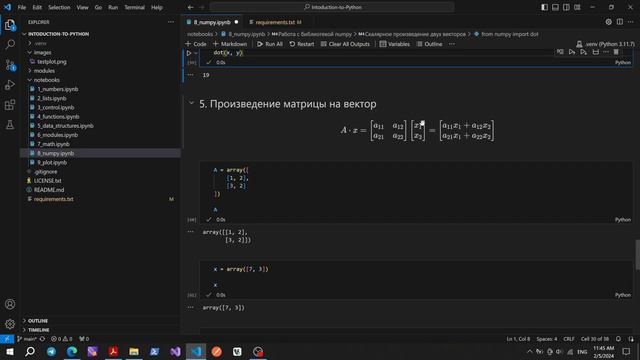
Task: Open the notebook Outline button
Action: pyautogui.click(x=429, y=44)
